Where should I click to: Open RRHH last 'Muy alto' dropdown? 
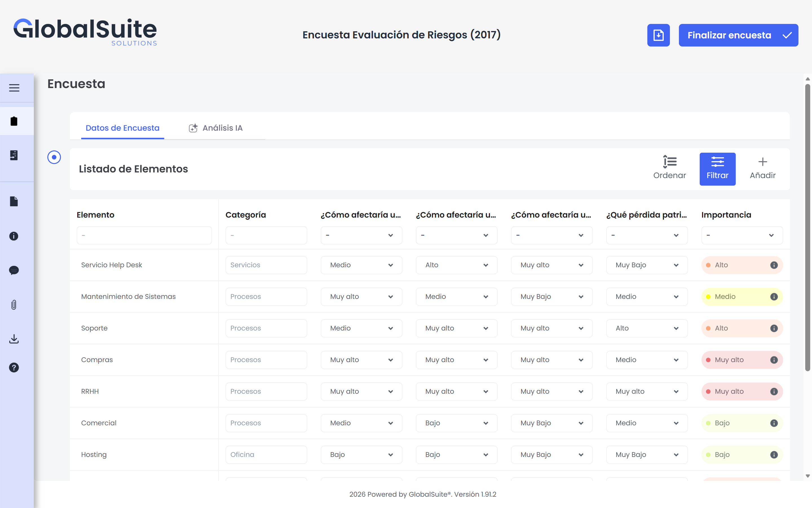pos(646,391)
